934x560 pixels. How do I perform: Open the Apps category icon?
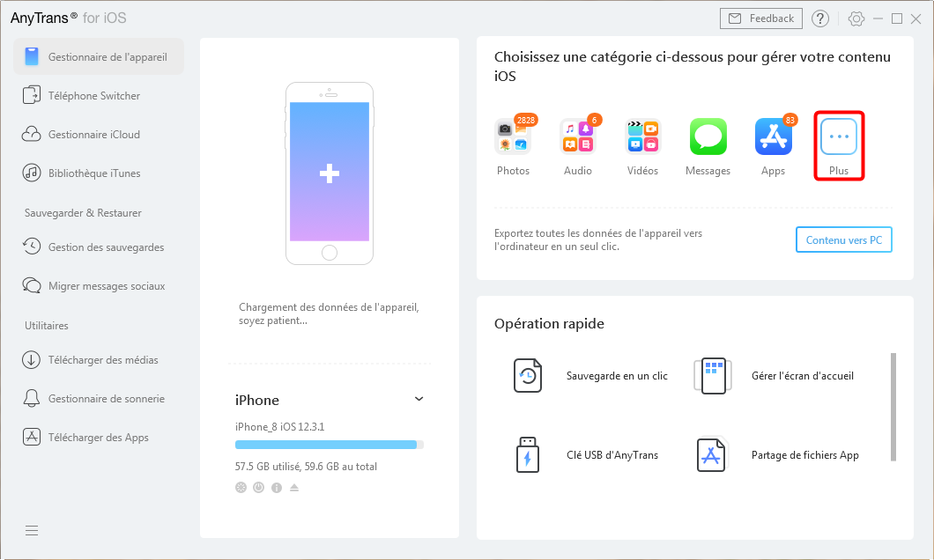(x=773, y=137)
